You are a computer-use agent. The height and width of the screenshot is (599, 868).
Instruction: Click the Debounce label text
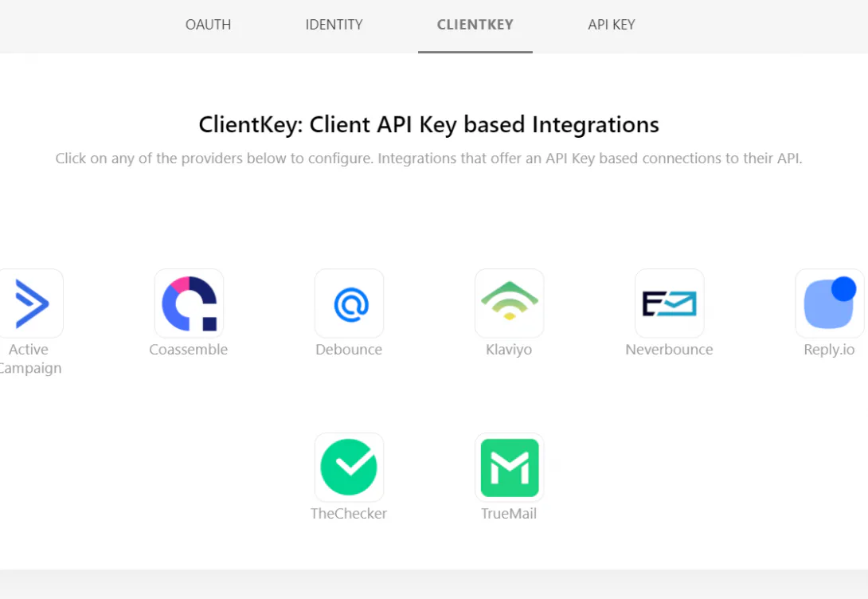349,350
